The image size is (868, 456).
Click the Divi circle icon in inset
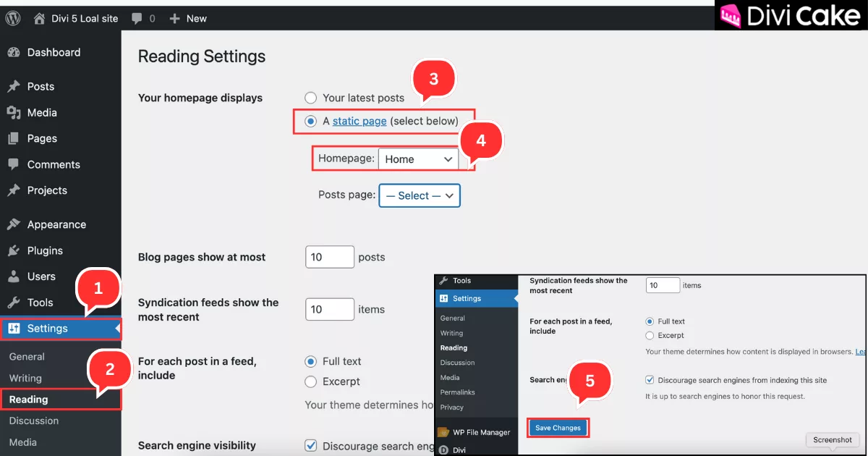(443, 449)
